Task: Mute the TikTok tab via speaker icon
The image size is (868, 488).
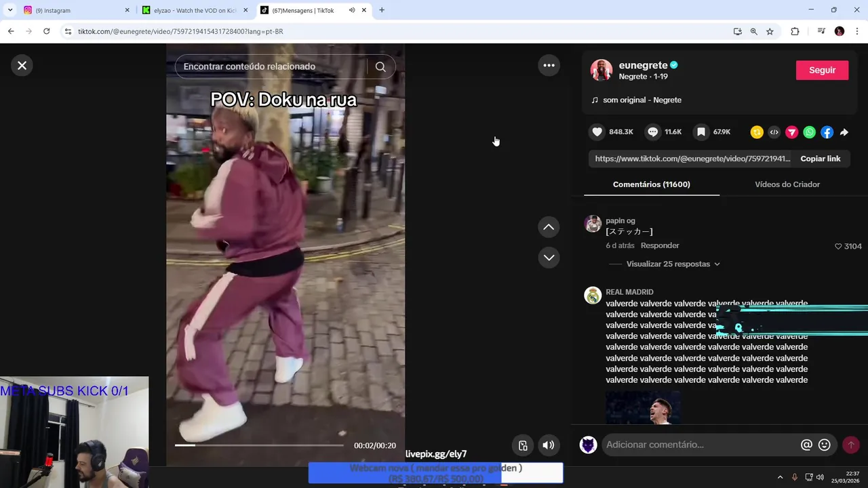Action: coord(351,10)
